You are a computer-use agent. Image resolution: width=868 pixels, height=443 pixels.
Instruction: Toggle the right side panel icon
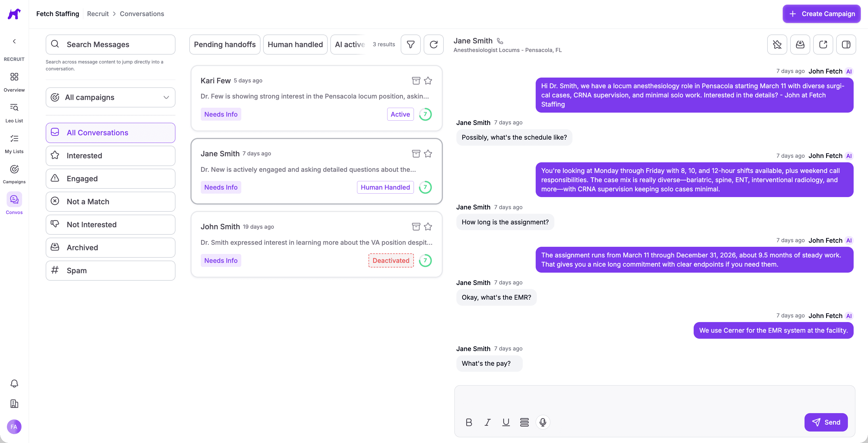pos(846,45)
